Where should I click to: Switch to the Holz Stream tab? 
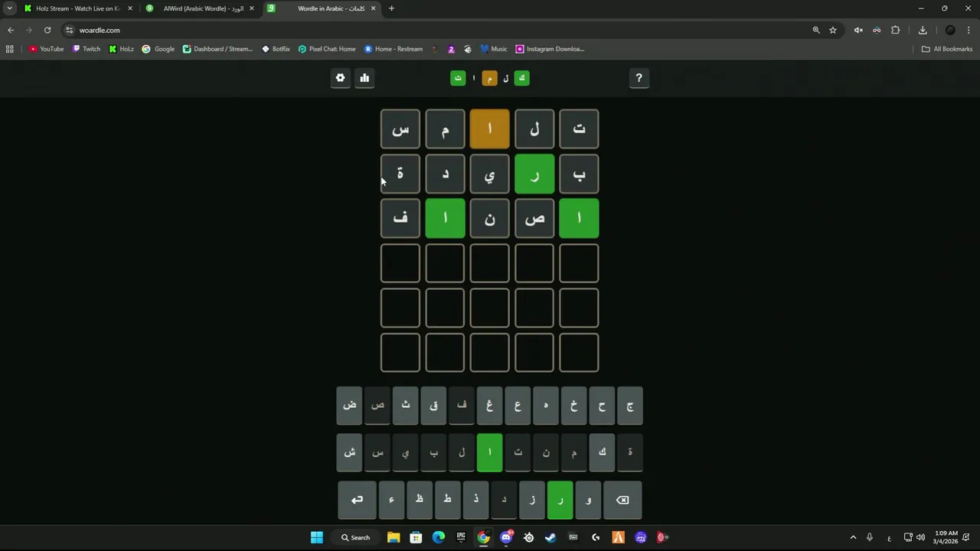[77, 8]
